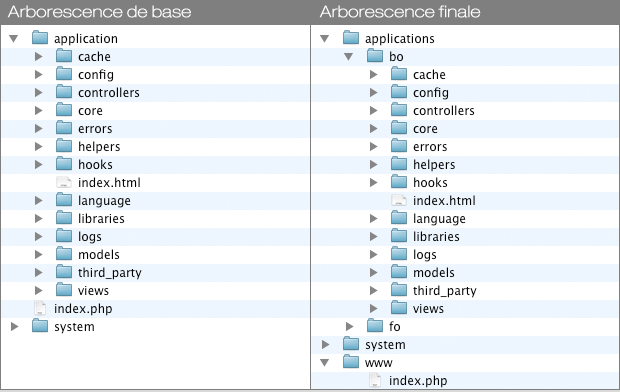
Task: Expand the controllers folder in base tree
Action: [38, 93]
